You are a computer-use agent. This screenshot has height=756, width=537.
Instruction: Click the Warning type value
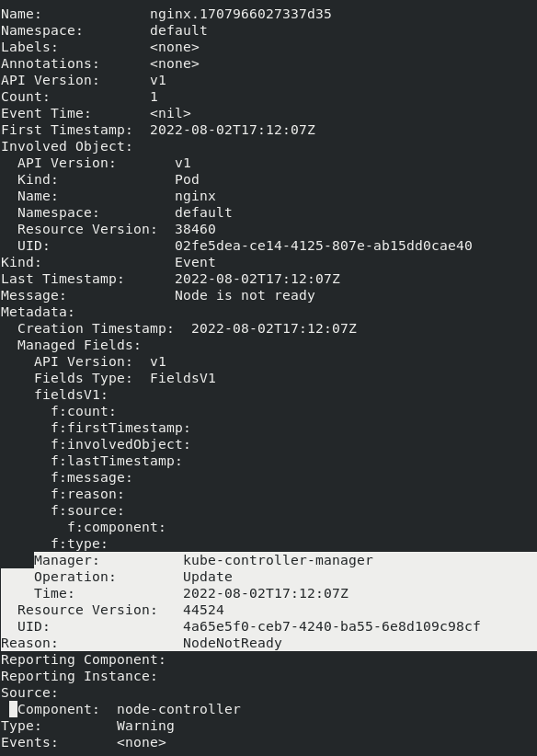(145, 726)
